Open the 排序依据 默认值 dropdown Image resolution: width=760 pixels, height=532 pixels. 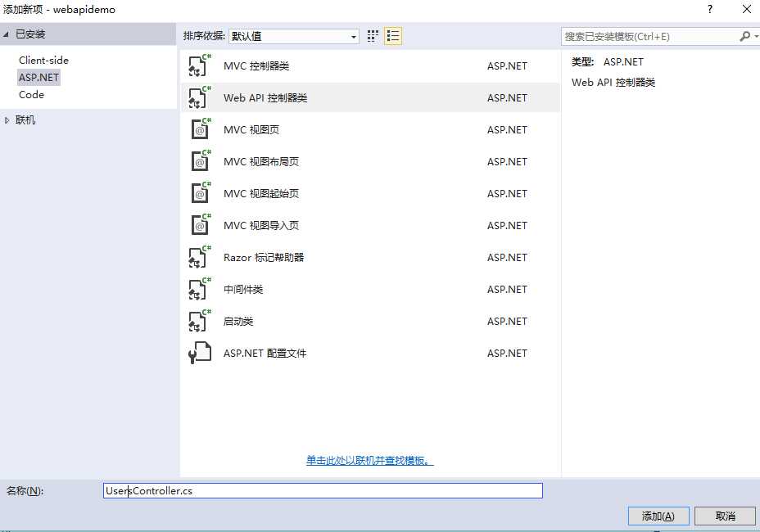point(294,36)
